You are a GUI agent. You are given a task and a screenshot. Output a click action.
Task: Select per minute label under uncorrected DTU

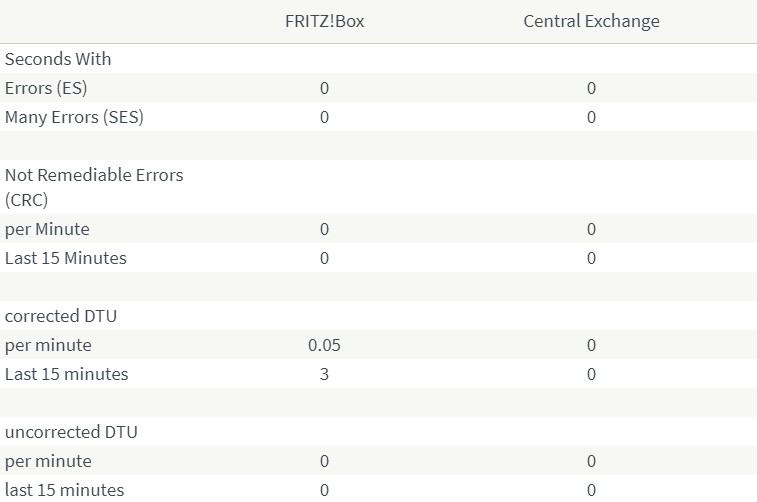pyautogui.click(x=48, y=461)
